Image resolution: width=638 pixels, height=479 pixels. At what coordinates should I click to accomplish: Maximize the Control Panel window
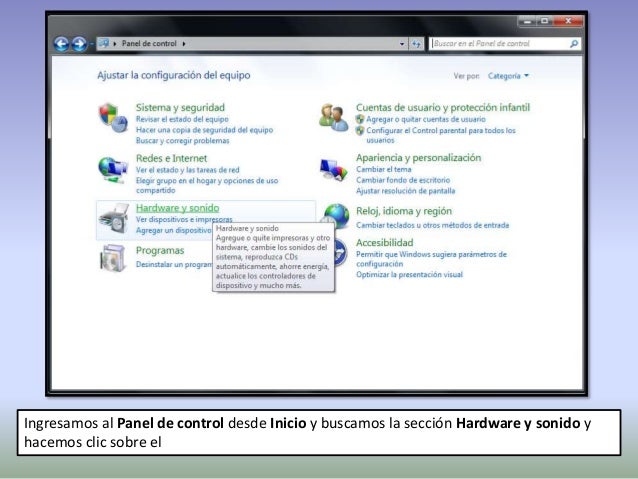tap(544, 21)
